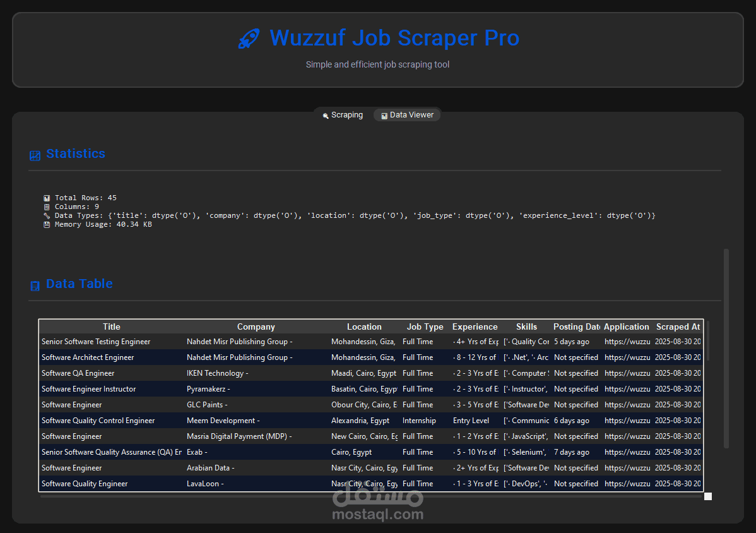Sort by the Location column header
This screenshot has width=756, height=533.
(x=364, y=326)
